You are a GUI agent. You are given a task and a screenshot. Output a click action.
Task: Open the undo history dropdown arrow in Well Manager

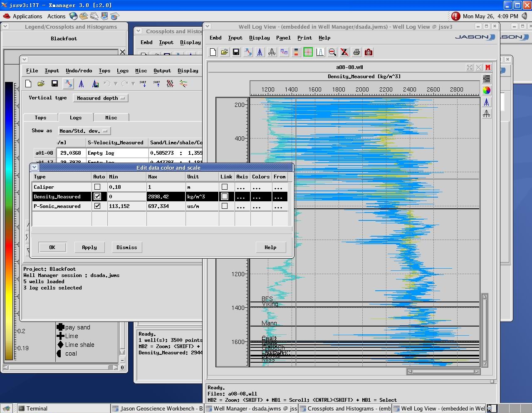pyautogui.click(x=116, y=84)
